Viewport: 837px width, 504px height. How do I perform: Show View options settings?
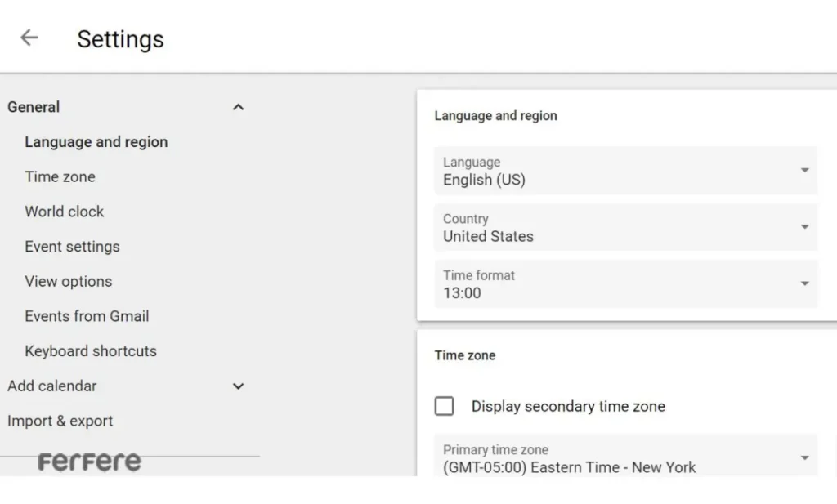click(x=68, y=281)
